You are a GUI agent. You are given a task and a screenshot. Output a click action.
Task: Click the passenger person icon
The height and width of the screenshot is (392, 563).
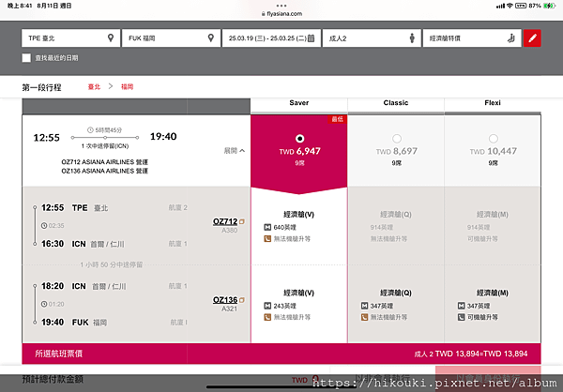pos(412,38)
